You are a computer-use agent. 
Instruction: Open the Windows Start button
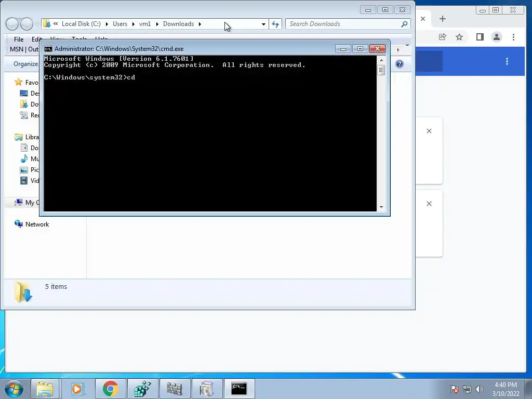pyautogui.click(x=14, y=389)
